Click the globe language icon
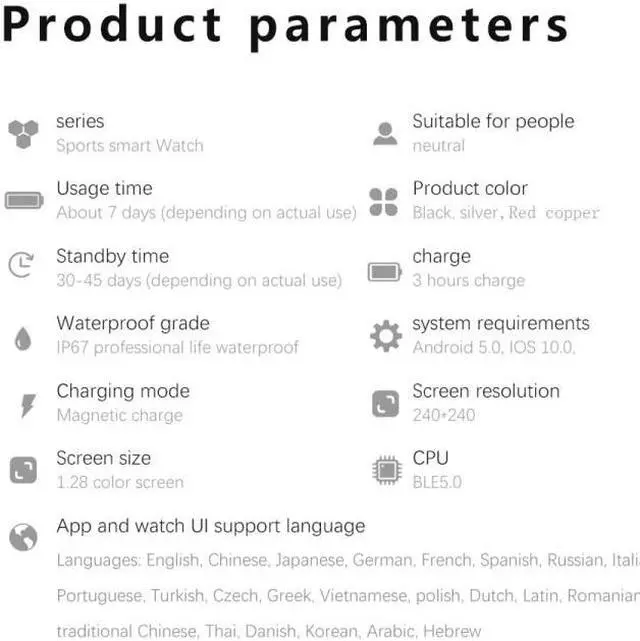The width and height of the screenshot is (640, 641). click(x=23, y=537)
